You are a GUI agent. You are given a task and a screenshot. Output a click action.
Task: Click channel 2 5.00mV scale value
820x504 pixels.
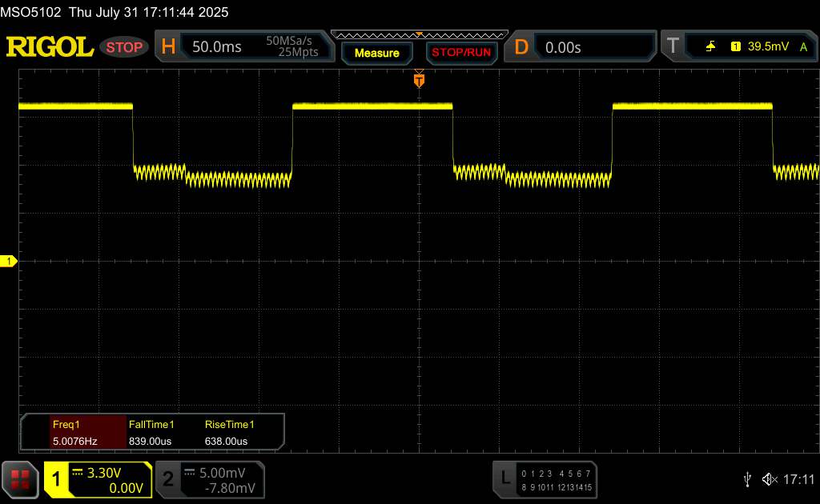tap(223, 473)
